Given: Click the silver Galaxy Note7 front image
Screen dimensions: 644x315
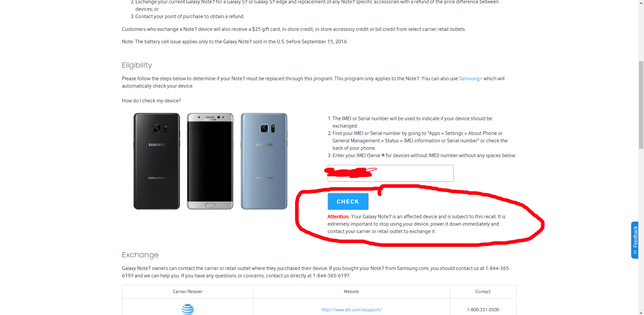Looking at the screenshot, I should point(210,161).
